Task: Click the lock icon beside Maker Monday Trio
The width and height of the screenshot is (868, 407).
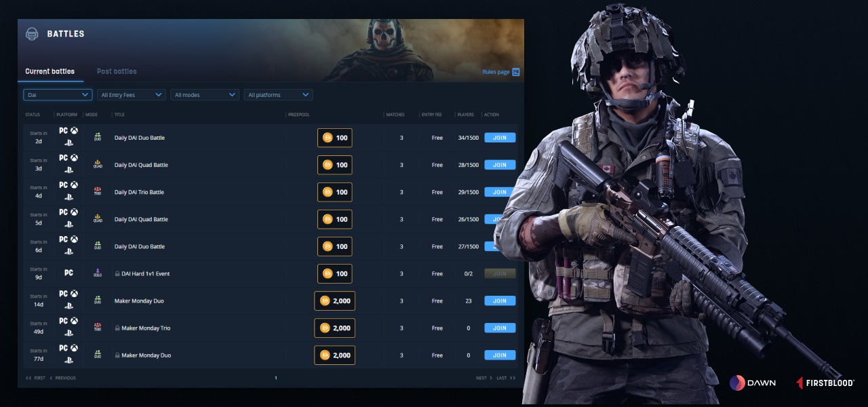Action: click(x=117, y=328)
